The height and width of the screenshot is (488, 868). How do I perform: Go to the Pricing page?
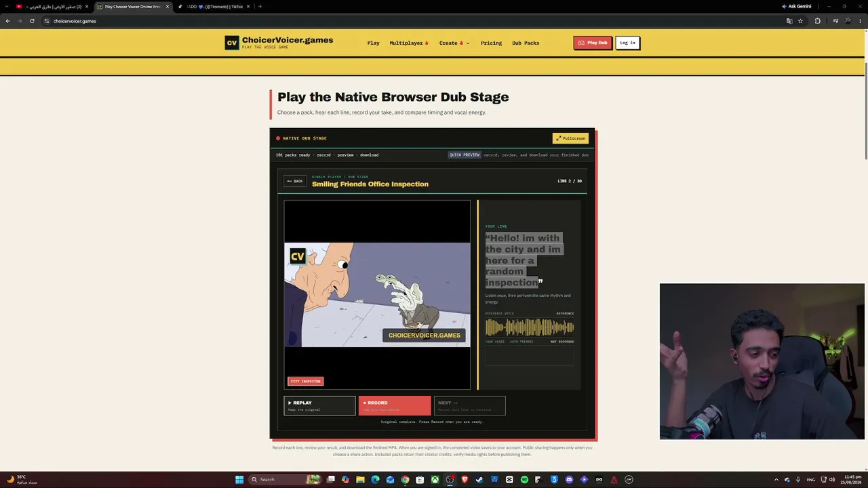(x=491, y=43)
